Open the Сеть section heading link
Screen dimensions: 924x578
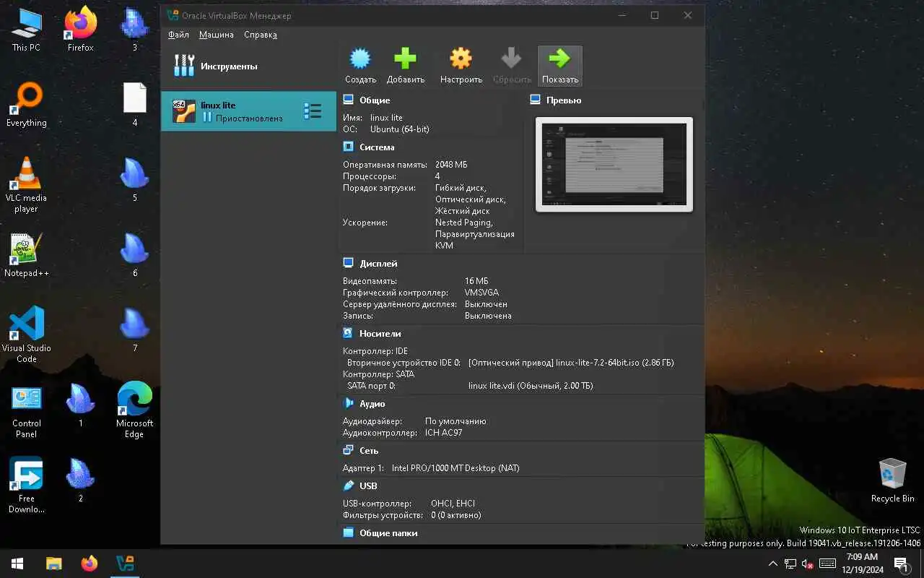pyautogui.click(x=369, y=451)
